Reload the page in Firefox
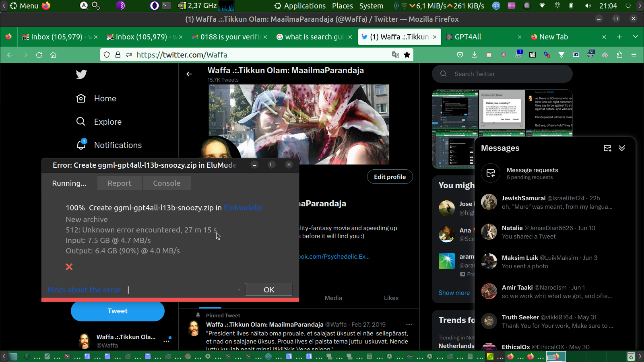Screen dimensions: 644x362 pyautogui.click(x=39, y=55)
